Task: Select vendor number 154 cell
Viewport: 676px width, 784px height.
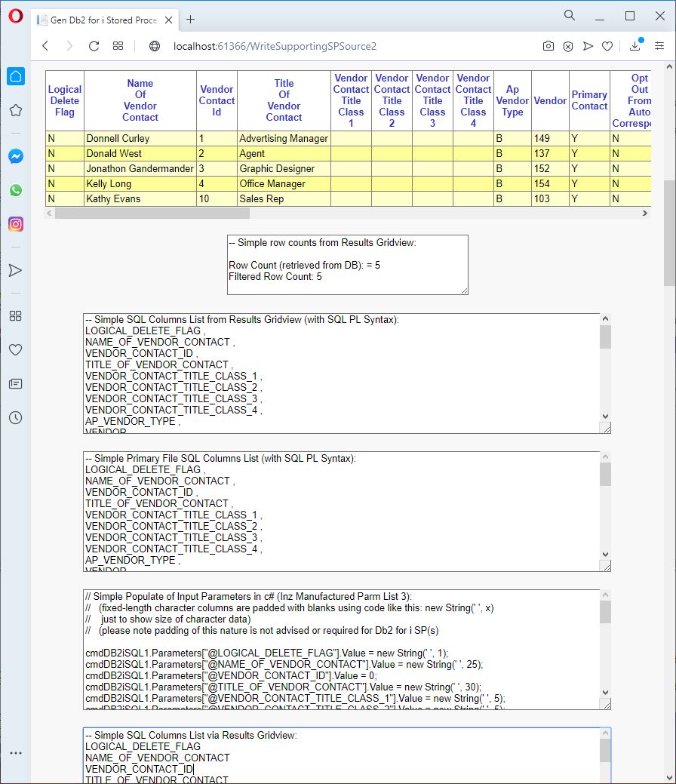Action: click(550, 183)
